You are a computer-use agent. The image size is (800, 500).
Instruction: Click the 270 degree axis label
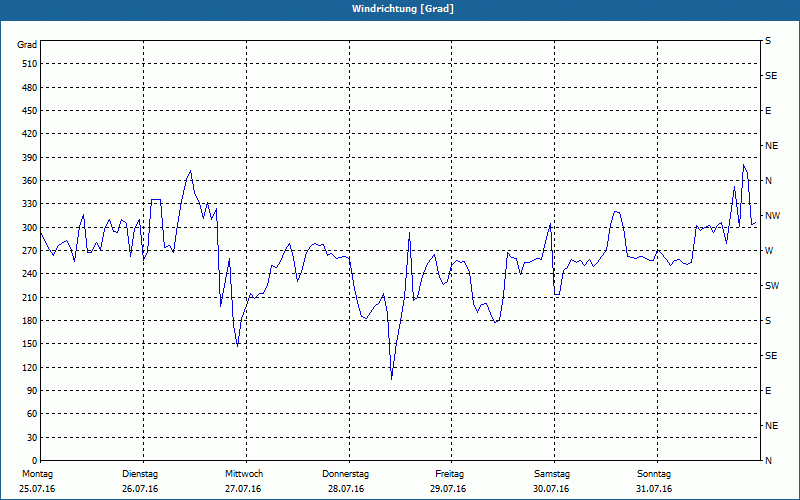[x=30, y=251]
